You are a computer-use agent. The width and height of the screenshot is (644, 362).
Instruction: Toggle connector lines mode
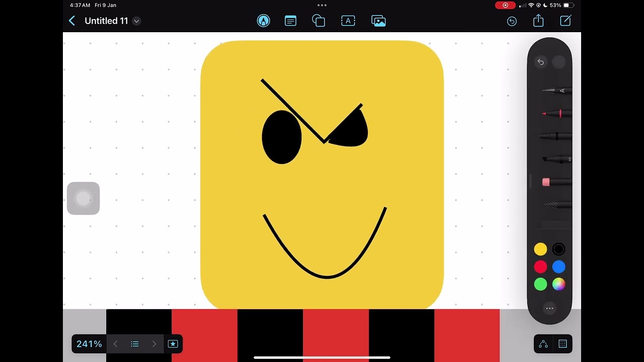(543, 344)
